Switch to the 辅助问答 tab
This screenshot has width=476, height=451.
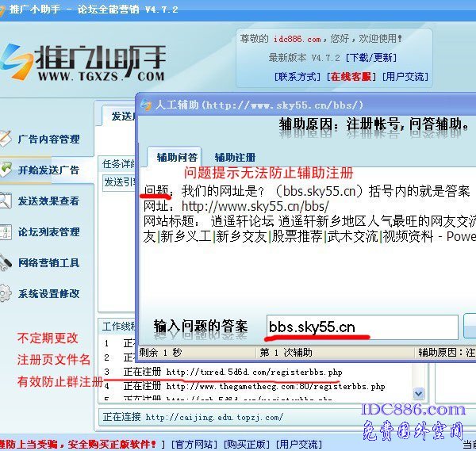[177, 157]
